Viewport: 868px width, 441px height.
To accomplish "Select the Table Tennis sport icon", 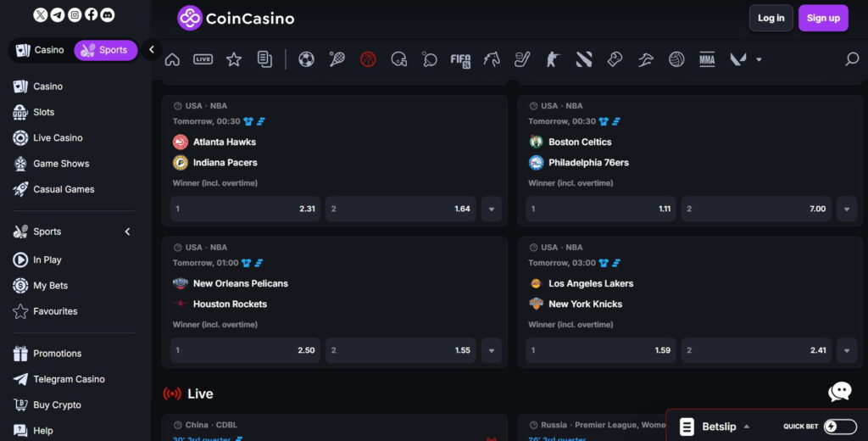I will pyautogui.click(x=430, y=59).
